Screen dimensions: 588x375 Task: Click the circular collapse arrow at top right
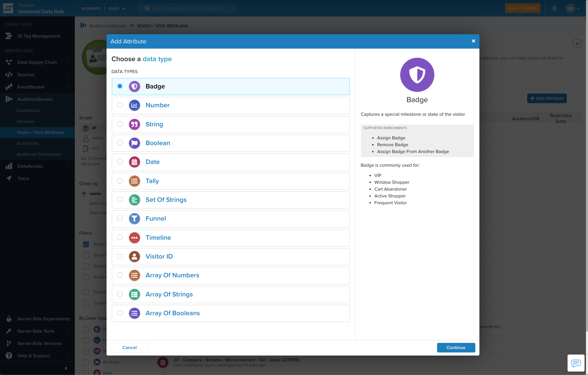click(x=577, y=43)
